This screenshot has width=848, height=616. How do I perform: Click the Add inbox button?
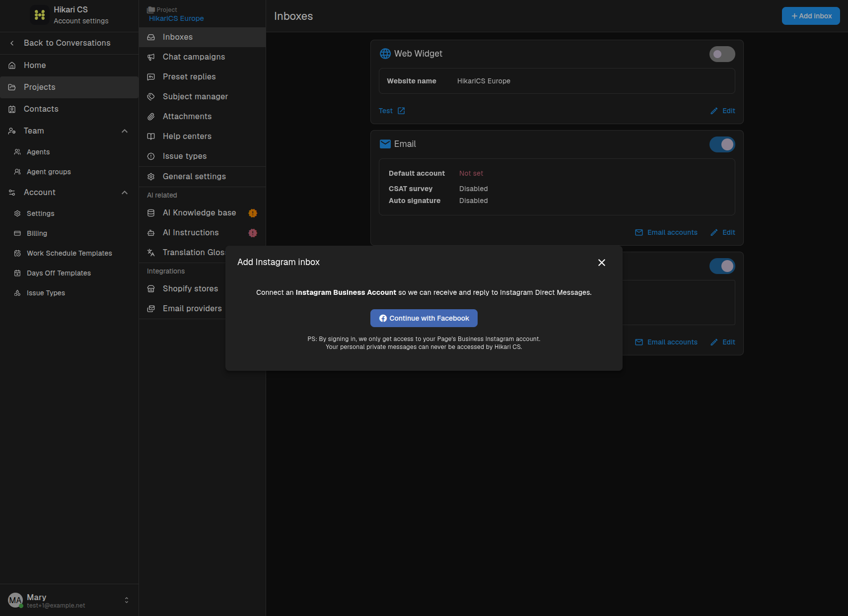[x=811, y=16]
